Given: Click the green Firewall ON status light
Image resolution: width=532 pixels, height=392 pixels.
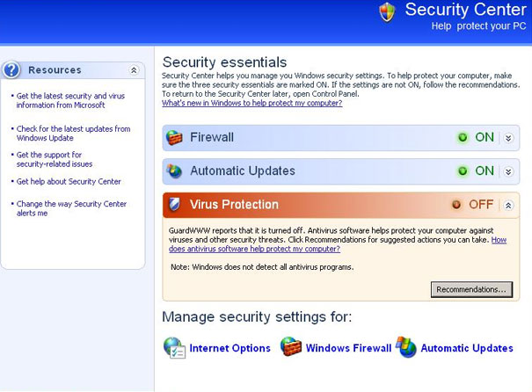Looking at the screenshot, I should tap(463, 138).
